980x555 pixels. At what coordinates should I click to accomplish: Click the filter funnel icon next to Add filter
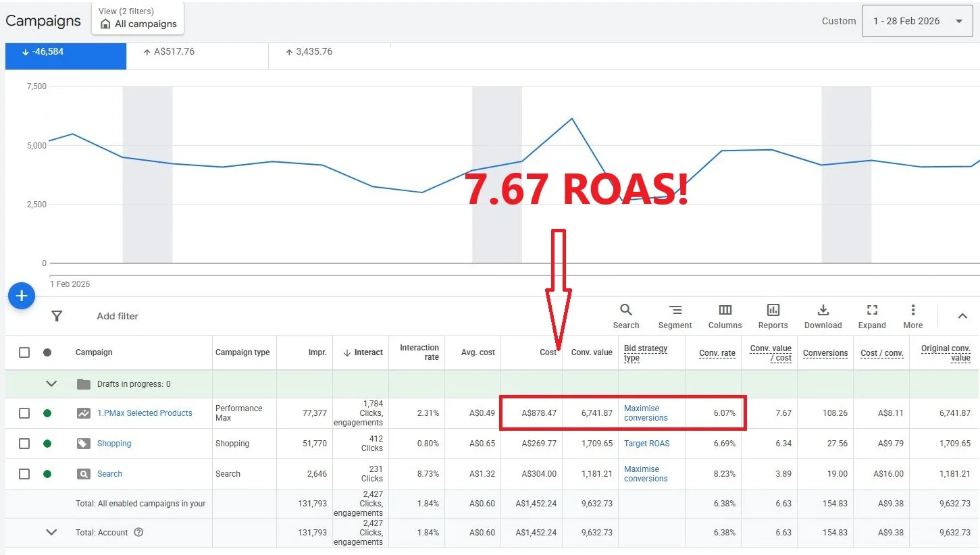click(x=57, y=316)
